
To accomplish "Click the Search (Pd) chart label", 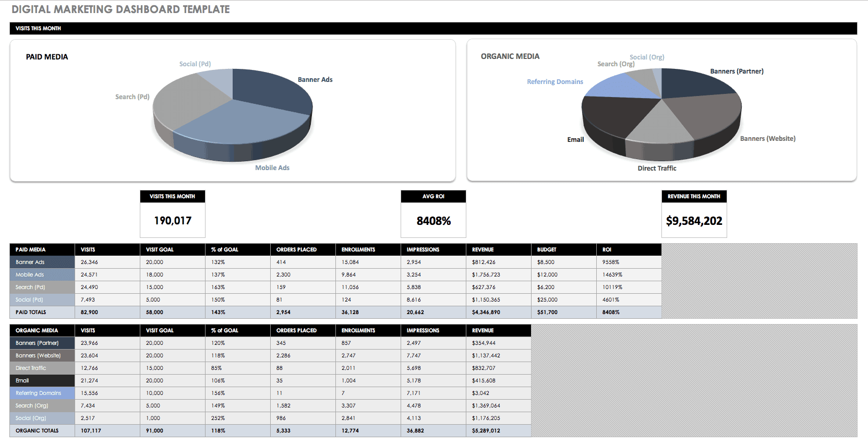I will pyautogui.click(x=132, y=97).
